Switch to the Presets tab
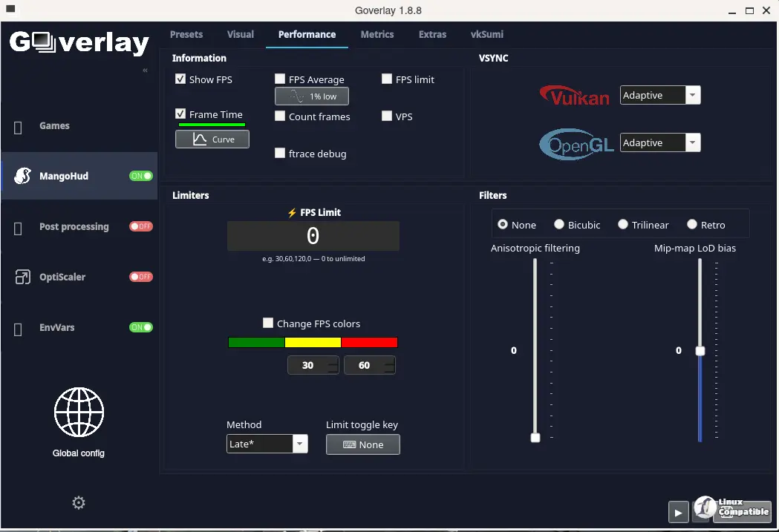 186,34
